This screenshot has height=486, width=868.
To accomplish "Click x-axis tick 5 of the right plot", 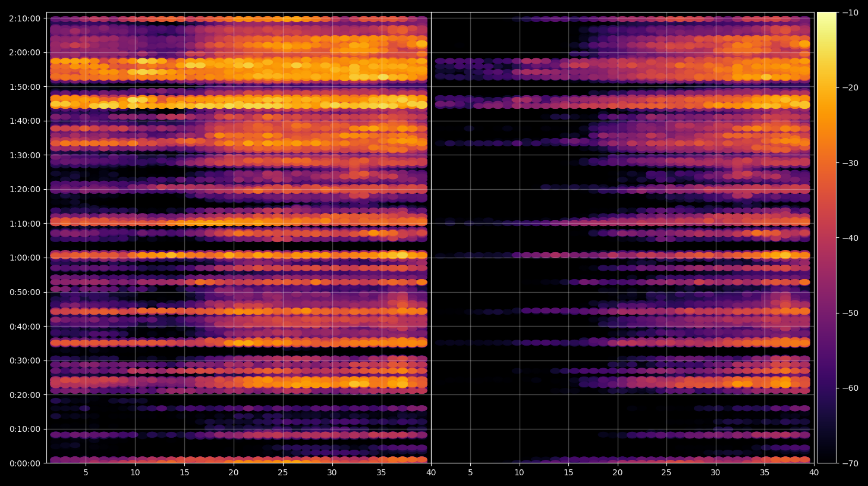I will click(470, 473).
